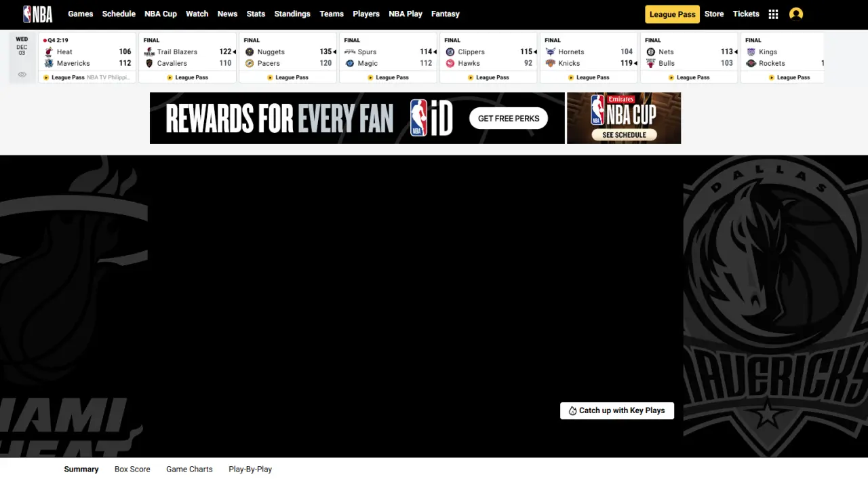
Task: Toggle the hide scores eye icon
Action: click(22, 75)
